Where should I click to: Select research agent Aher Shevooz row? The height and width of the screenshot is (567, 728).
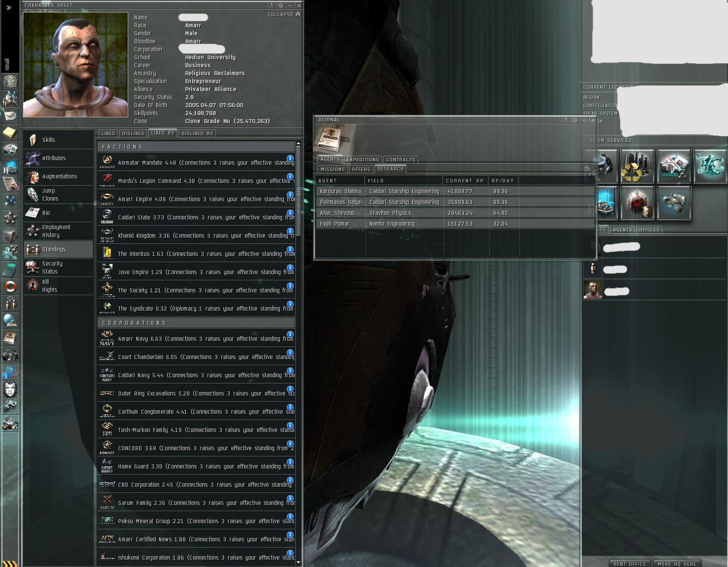point(455,213)
